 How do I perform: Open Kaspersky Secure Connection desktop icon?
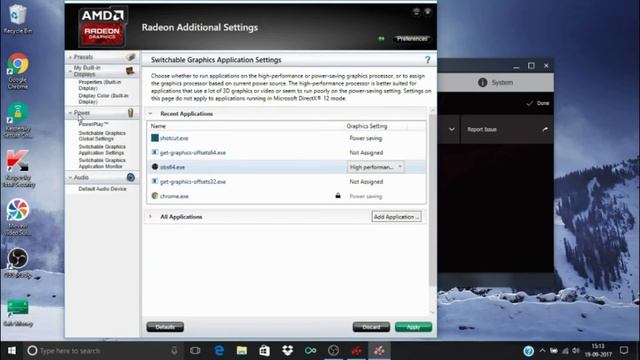(x=18, y=120)
